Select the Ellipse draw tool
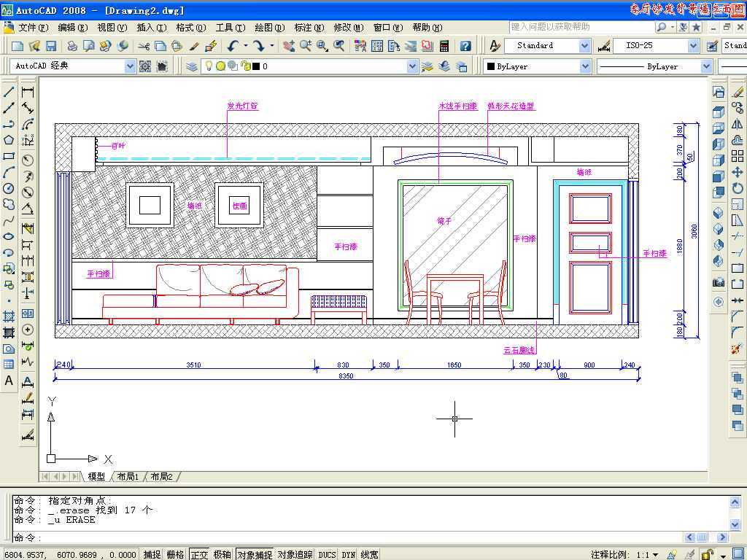 [9, 237]
